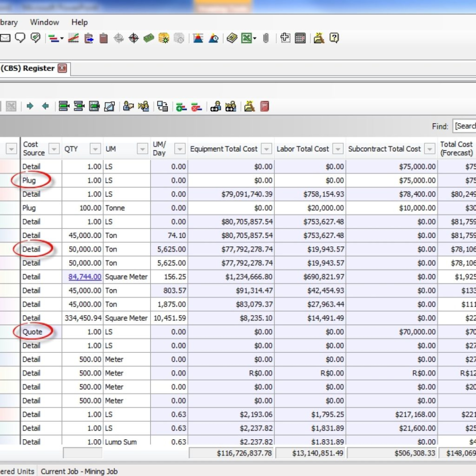Click the email envelope icon on the toolbar
The width and height of the screenshot is (476, 476).
[6, 38]
